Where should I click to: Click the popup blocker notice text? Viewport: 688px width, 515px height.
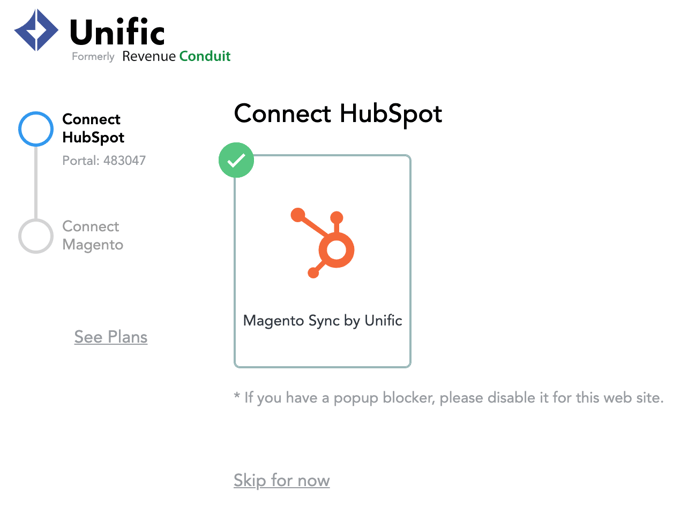(448, 398)
